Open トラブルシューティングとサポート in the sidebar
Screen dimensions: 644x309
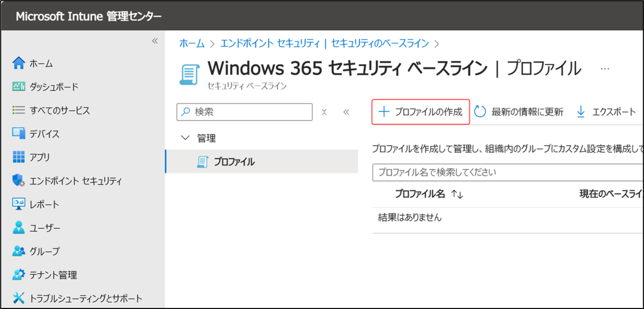pyautogui.click(x=77, y=298)
